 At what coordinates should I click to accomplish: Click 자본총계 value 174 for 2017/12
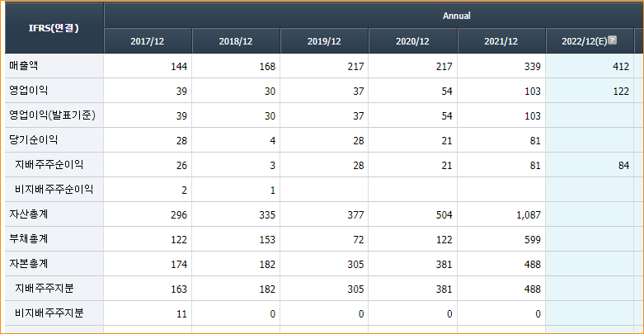point(179,264)
